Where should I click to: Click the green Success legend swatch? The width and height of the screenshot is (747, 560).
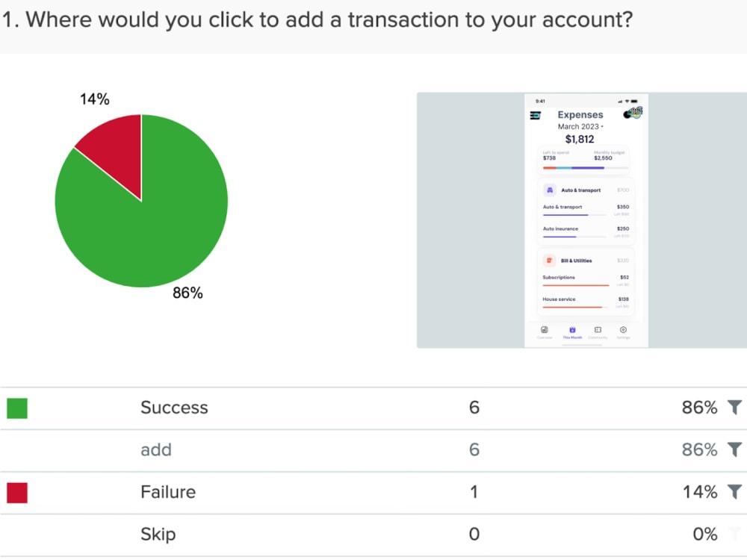click(17, 408)
